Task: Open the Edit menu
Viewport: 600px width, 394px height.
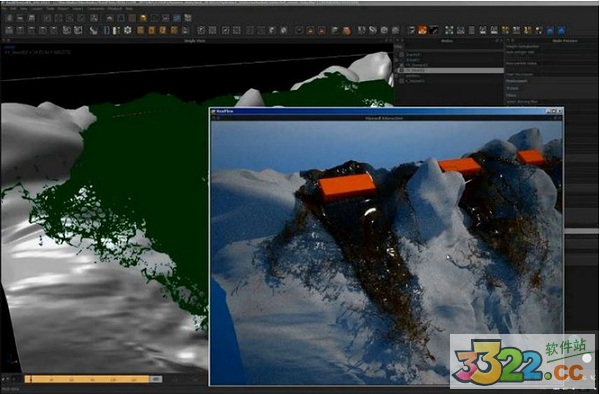Action: [x=13, y=8]
